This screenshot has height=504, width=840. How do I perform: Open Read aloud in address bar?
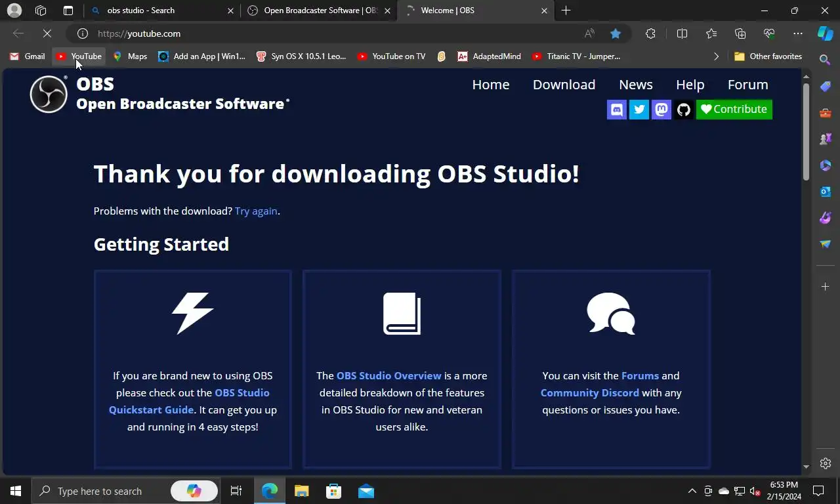pyautogui.click(x=589, y=33)
